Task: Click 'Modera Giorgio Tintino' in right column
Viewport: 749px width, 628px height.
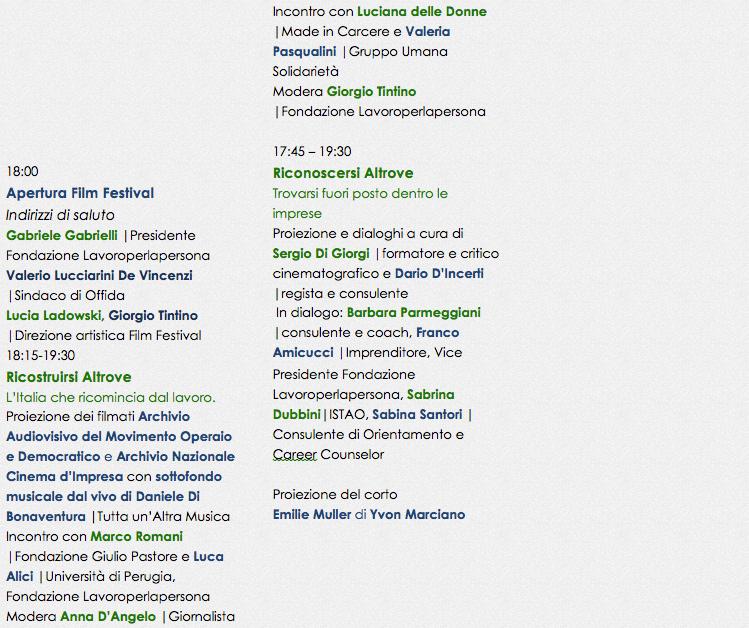Action: pyautogui.click(x=344, y=92)
